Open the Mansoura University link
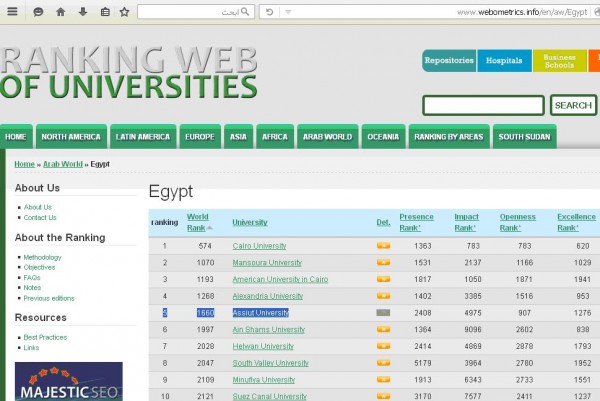600x401 pixels. [x=265, y=263]
